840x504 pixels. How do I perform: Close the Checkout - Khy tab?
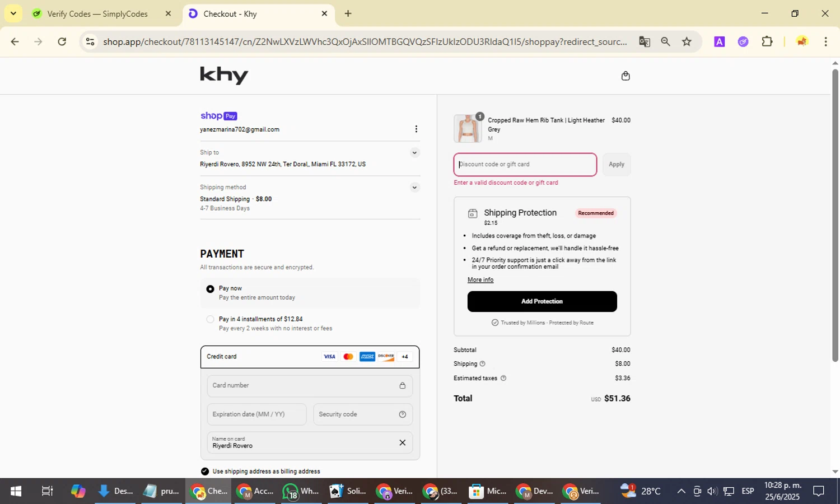click(x=324, y=13)
